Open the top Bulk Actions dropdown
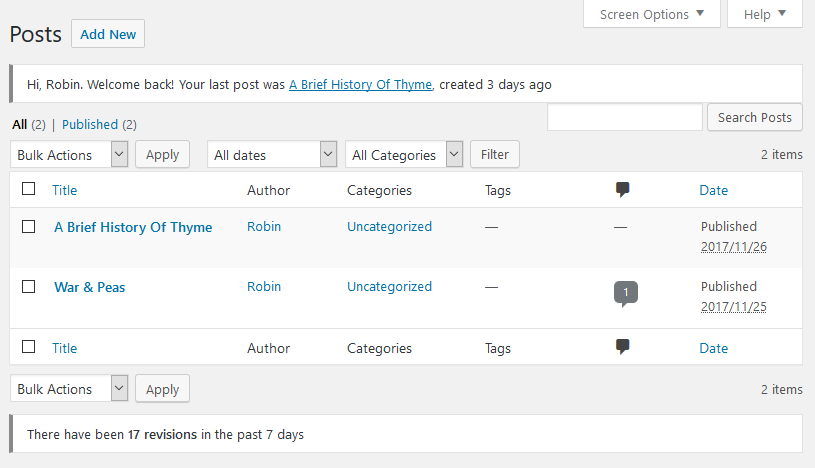The height and width of the screenshot is (468, 815). pos(69,155)
